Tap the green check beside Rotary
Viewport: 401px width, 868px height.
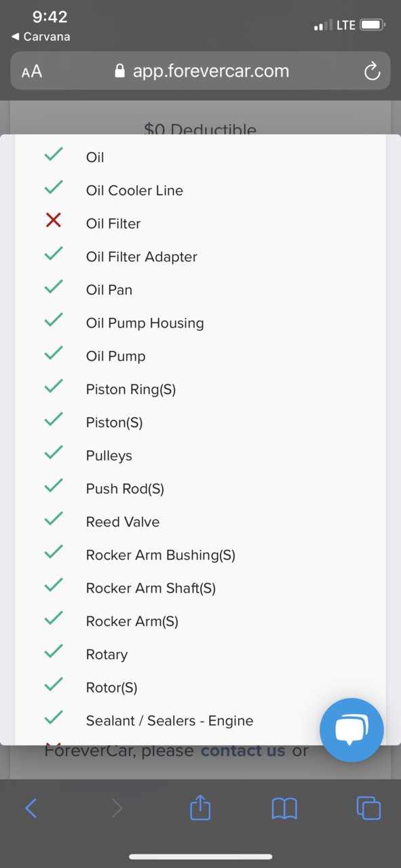pos(53,651)
